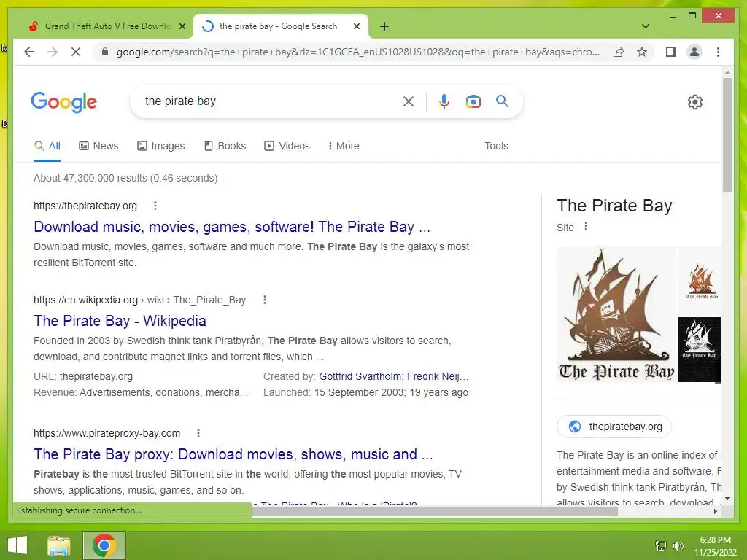Open a new browser tab
The height and width of the screenshot is (560, 747).
click(384, 26)
